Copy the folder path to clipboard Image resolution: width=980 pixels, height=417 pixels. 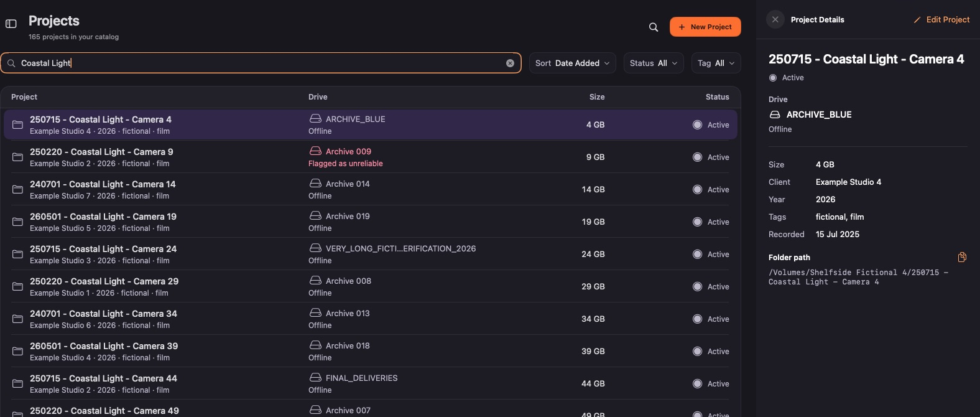(x=962, y=257)
